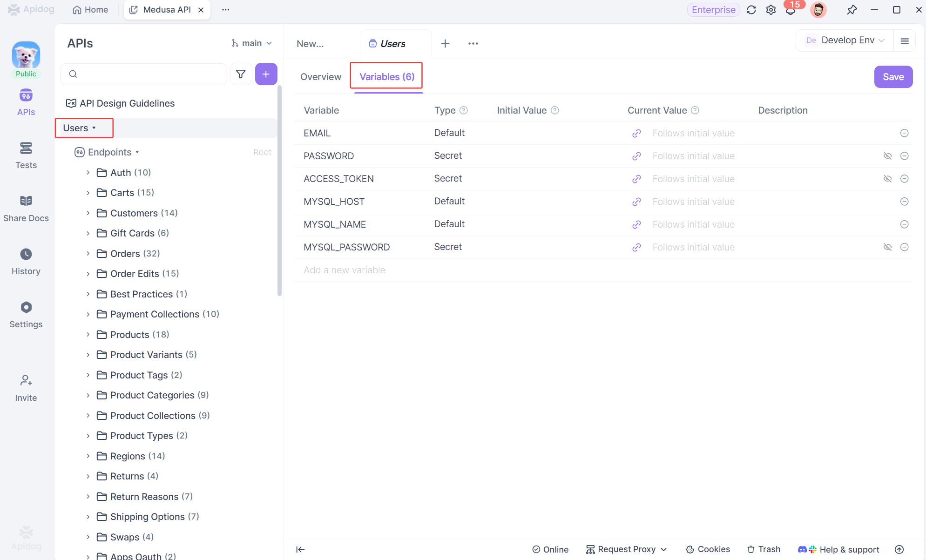This screenshot has width=926, height=560.
Task: Click the upload arrow icon in status bar
Action: pos(899,549)
